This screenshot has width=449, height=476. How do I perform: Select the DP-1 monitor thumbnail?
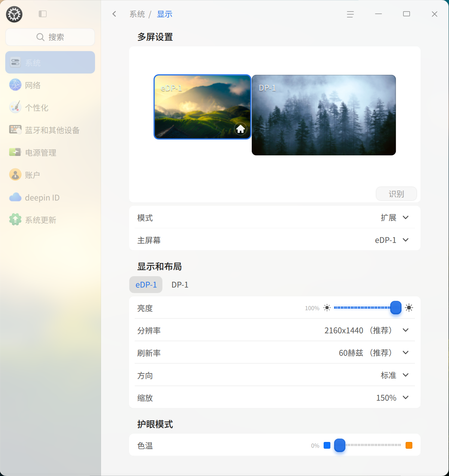pyautogui.click(x=324, y=115)
